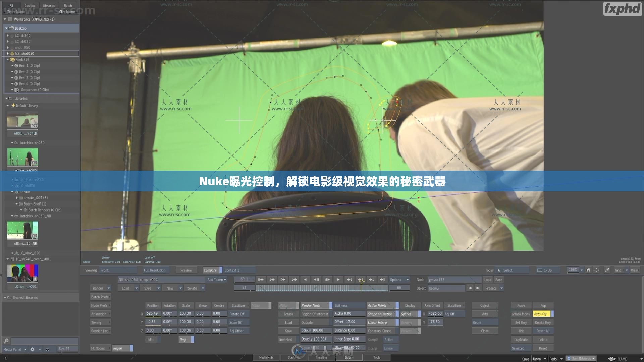Open the Libraries top tab
The height and width of the screenshot is (362, 644).
point(49,6)
